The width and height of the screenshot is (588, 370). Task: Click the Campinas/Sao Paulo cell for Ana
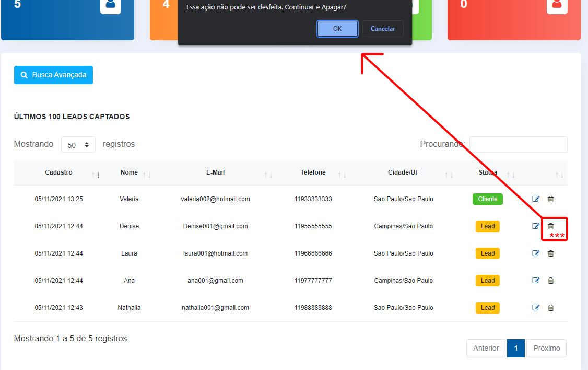(x=404, y=280)
